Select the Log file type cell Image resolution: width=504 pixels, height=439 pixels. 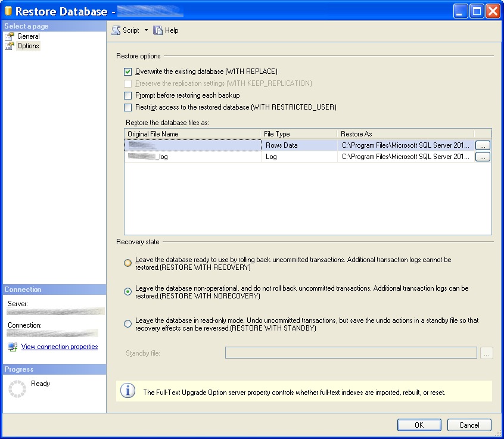pos(299,157)
